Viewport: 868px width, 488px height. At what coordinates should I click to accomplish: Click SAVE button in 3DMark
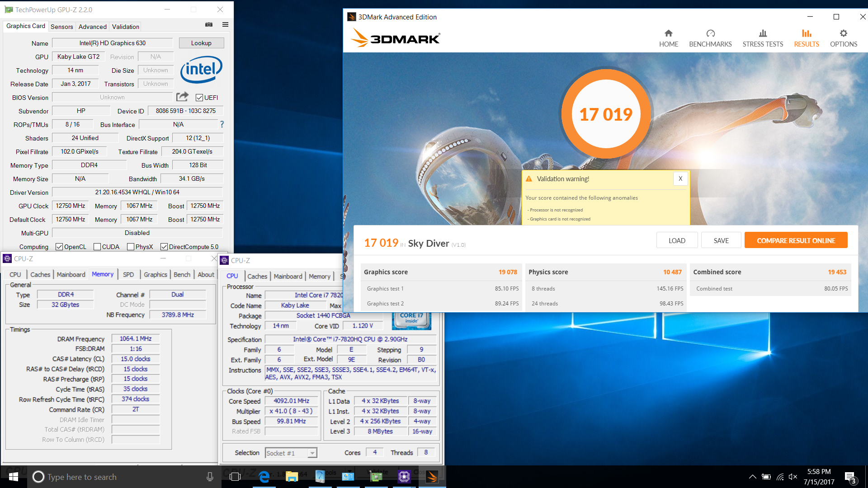pos(721,240)
